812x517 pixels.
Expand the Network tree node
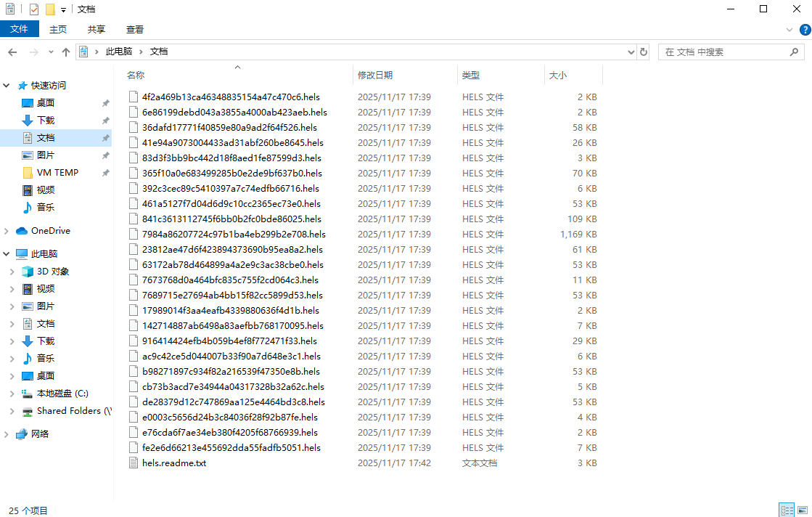coord(7,434)
